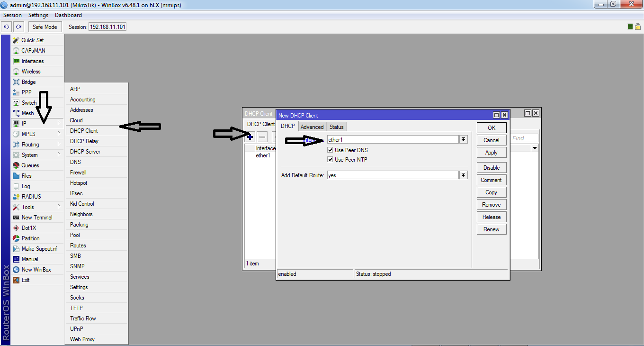Open the Settings menu in menu bar
The width and height of the screenshot is (644, 346).
pyautogui.click(x=38, y=15)
